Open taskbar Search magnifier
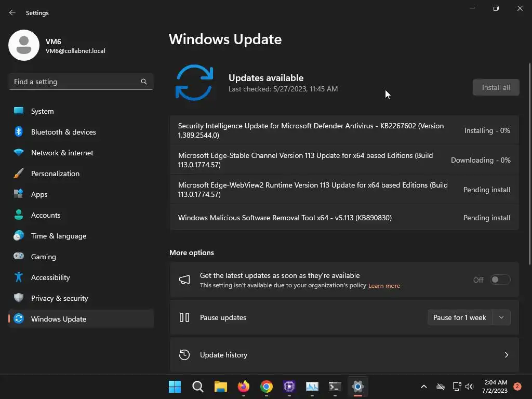This screenshot has height=399, width=532. 198,387
